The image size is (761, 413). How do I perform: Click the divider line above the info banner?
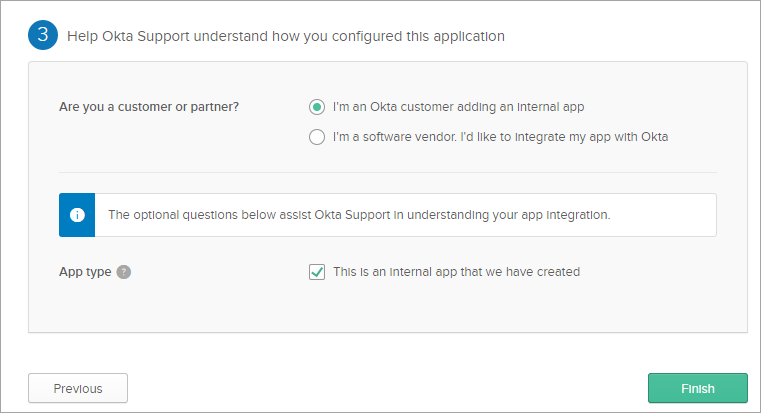[388, 173]
